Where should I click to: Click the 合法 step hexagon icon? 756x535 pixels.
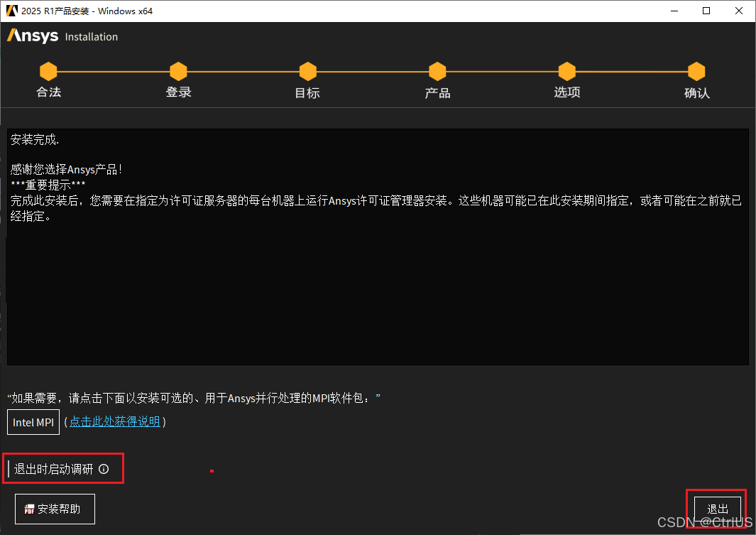48,71
